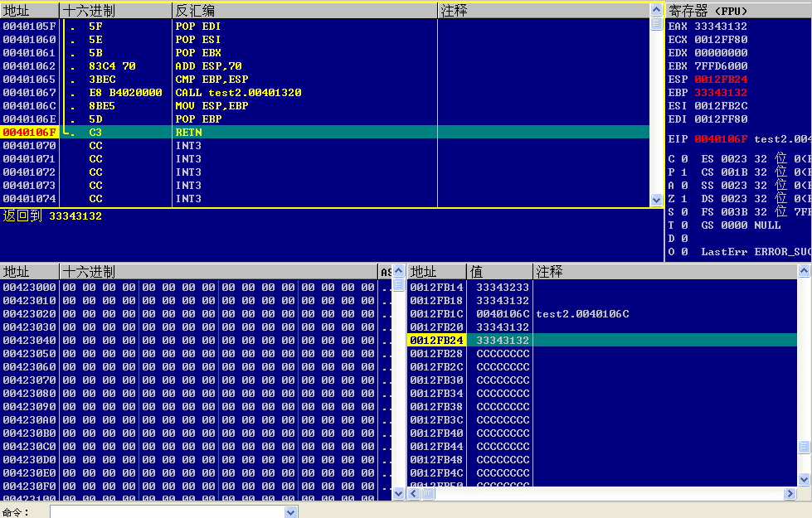The width and height of the screenshot is (812, 518).
Task: Open the command input dropdown arrow
Action: (x=291, y=512)
